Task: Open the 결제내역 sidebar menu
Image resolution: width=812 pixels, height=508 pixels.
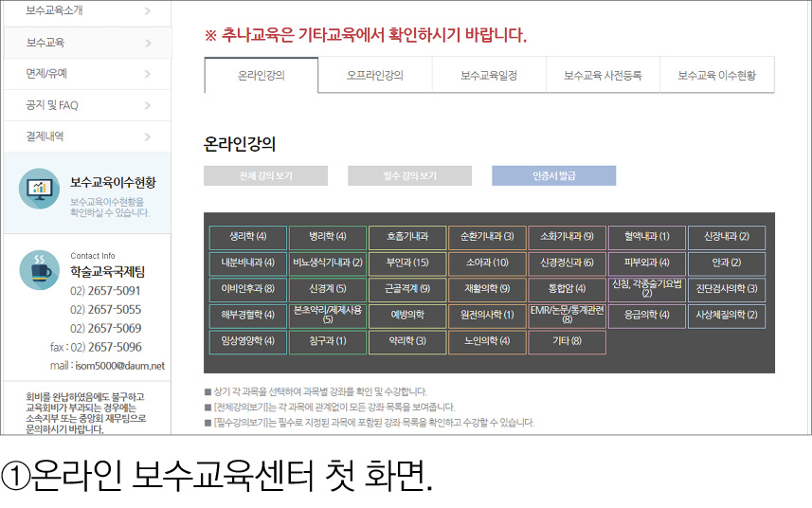Action: coord(85,136)
